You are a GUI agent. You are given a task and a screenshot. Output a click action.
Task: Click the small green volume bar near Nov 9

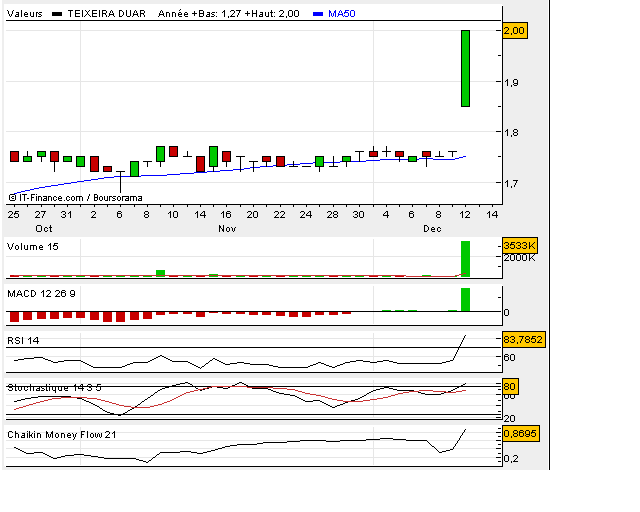(160, 273)
